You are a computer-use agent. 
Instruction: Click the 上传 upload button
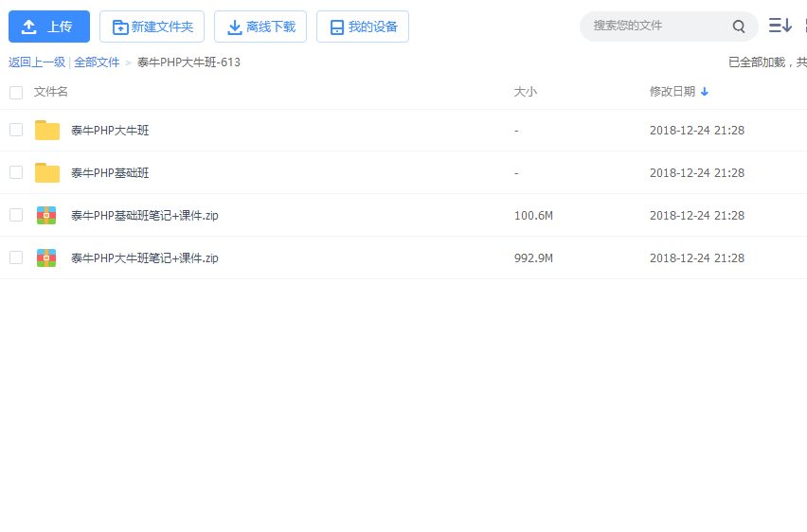click(49, 27)
